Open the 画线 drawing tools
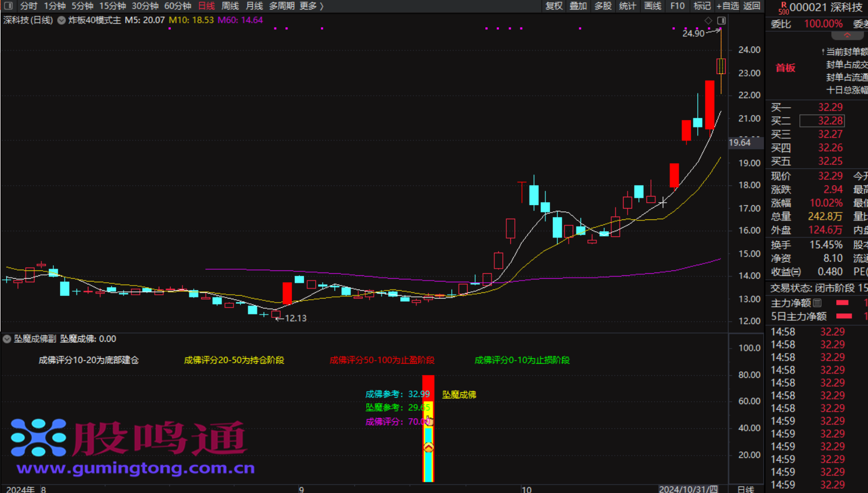 pos(653,6)
